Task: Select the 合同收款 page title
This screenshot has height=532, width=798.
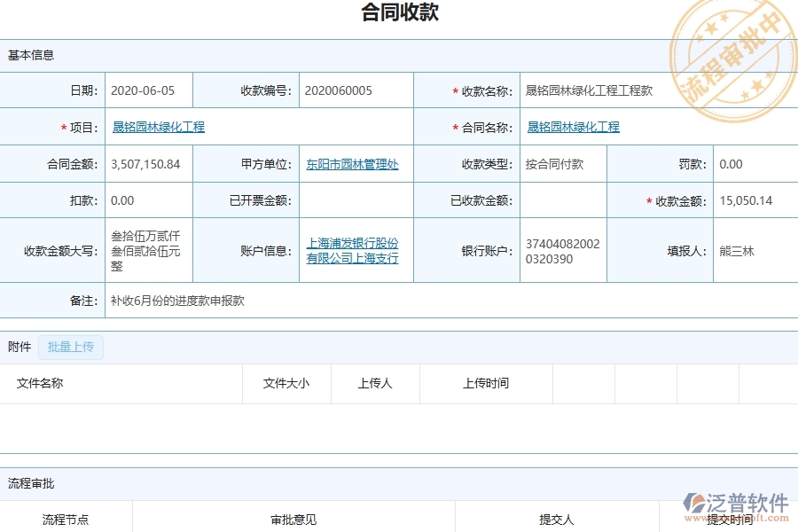Action: pyautogui.click(x=398, y=12)
